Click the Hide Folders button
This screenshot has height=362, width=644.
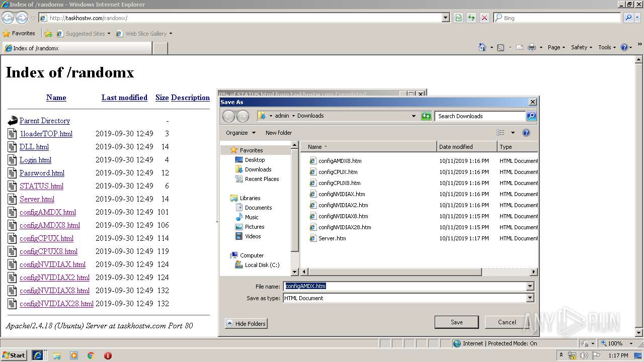pyautogui.click(x=246, y=324)
